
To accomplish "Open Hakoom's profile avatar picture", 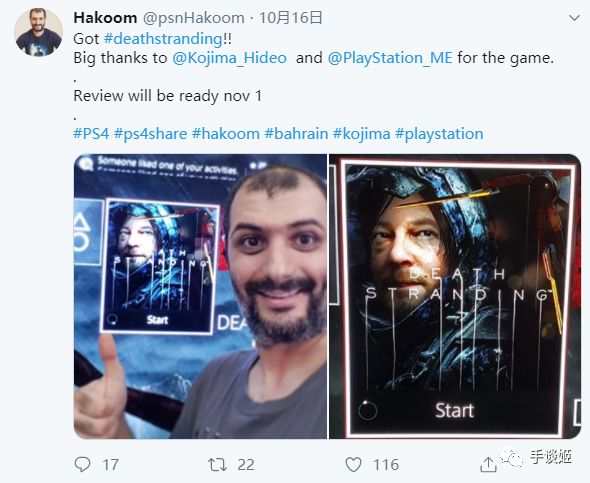I will [x=38, y=32].
